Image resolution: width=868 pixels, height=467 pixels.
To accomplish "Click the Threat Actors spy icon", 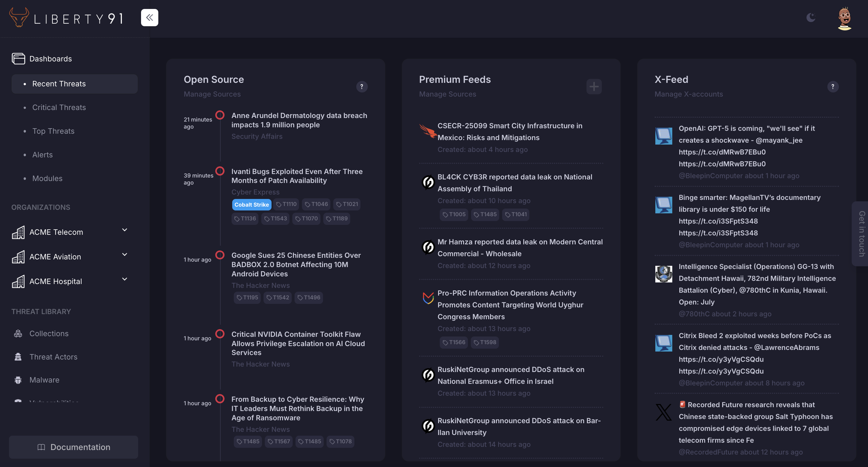I will coord(18,357).
